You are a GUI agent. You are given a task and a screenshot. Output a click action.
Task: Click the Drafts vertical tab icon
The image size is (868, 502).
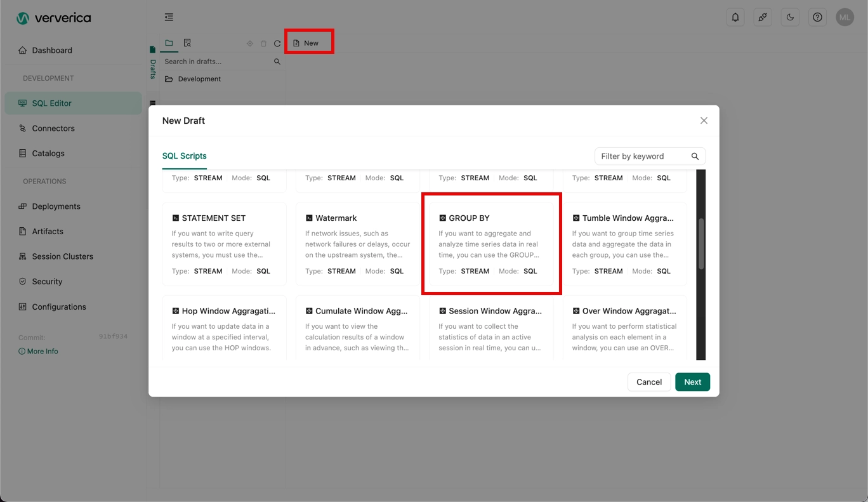pos(152,50)
